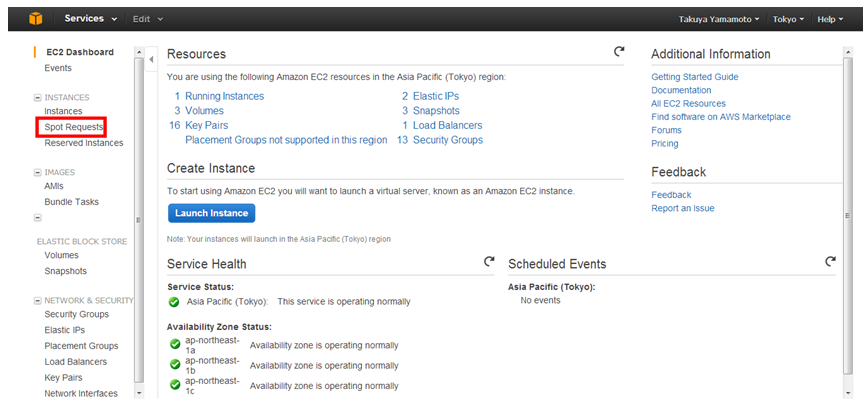This screenshot has height=410, width=863.
Task: Open the Key Pairs resource link
Action: click(x=206, y=125)
